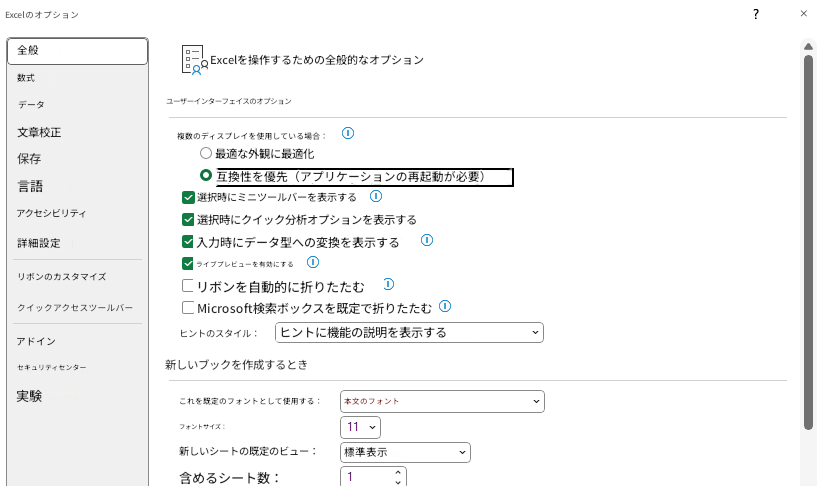Uncheck 入力時にデータ型への変換を表示する

click(188, 241)
